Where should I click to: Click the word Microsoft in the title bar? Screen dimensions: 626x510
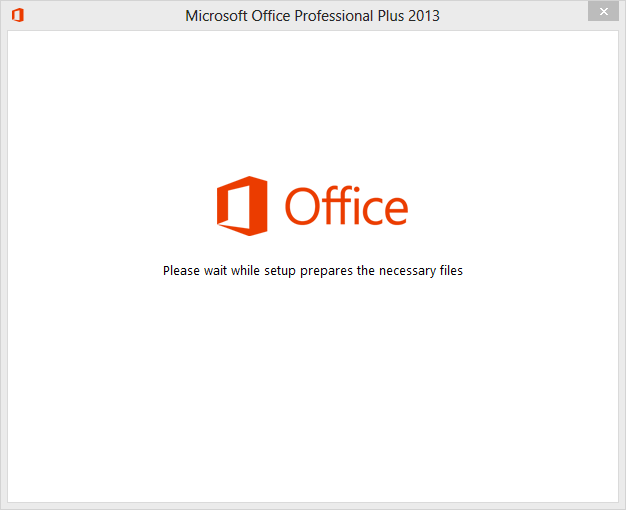click(216, 16)
